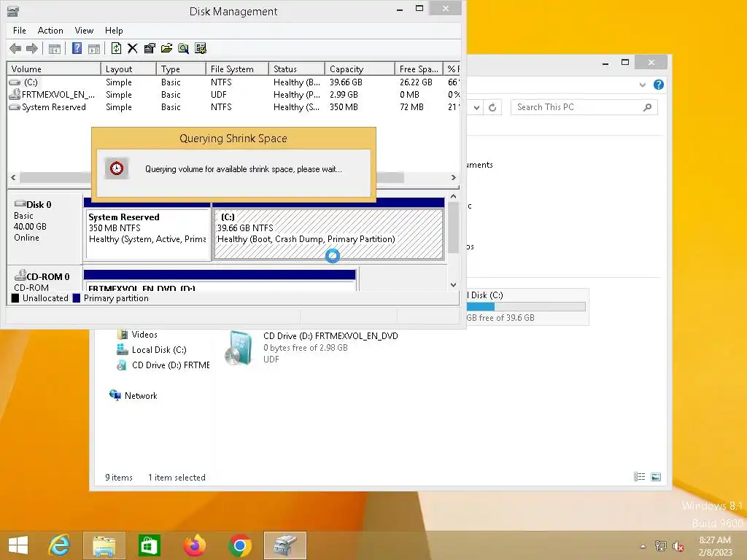Viewport: 747px width, 560px height.
Task: Click the Back arrow in Disk Management toolbar
Action: [15, 48]
